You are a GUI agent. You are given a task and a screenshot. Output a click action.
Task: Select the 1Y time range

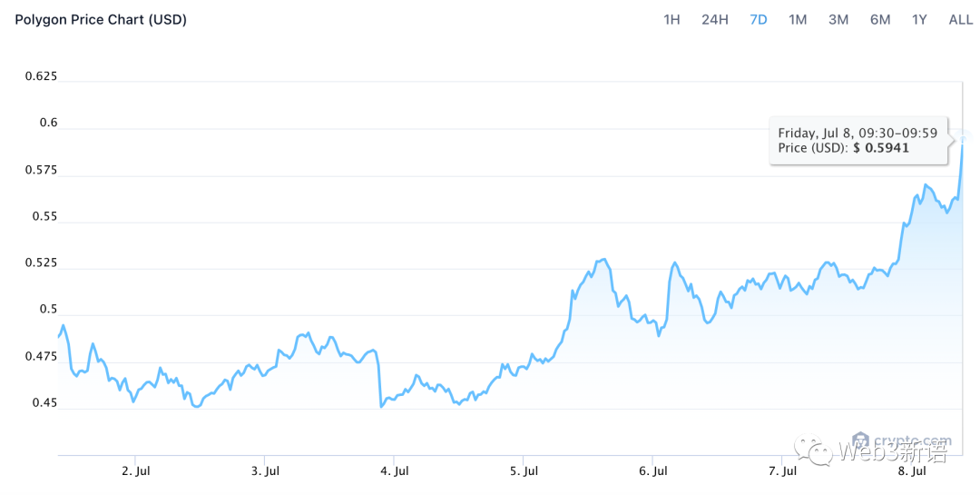tap(918, 19)
